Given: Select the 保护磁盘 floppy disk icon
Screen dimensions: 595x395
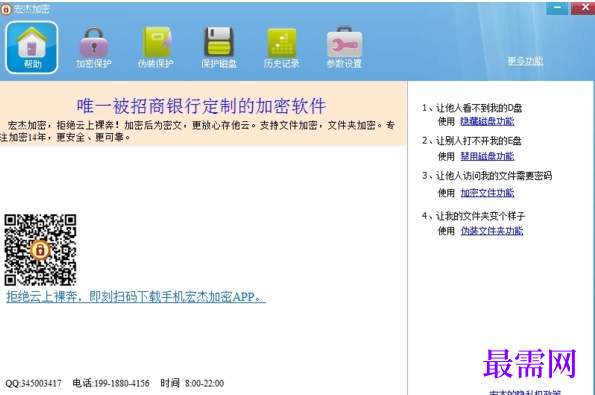Looking at the screenshot, I should 219,47.
